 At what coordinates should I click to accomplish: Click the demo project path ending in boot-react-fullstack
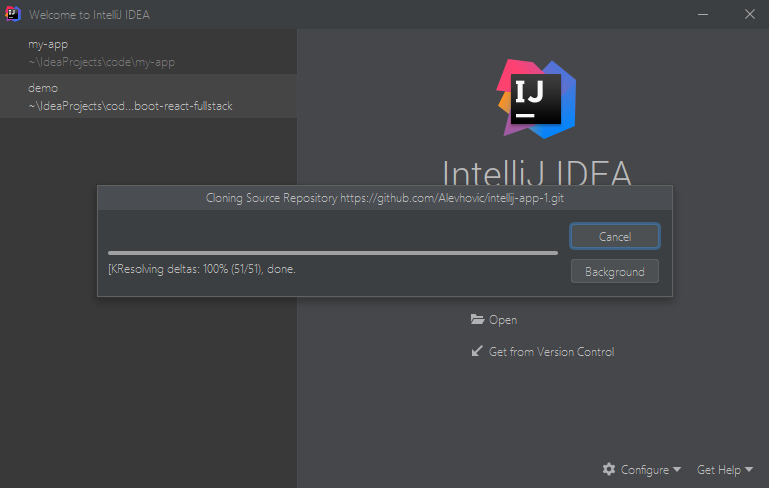point(130,106)
